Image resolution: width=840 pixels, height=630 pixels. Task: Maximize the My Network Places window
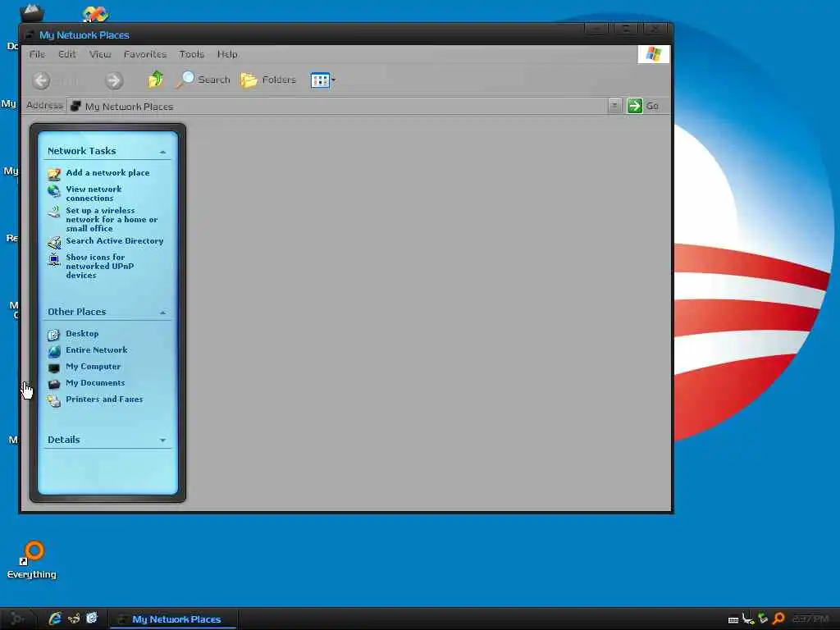coord(626,29)
